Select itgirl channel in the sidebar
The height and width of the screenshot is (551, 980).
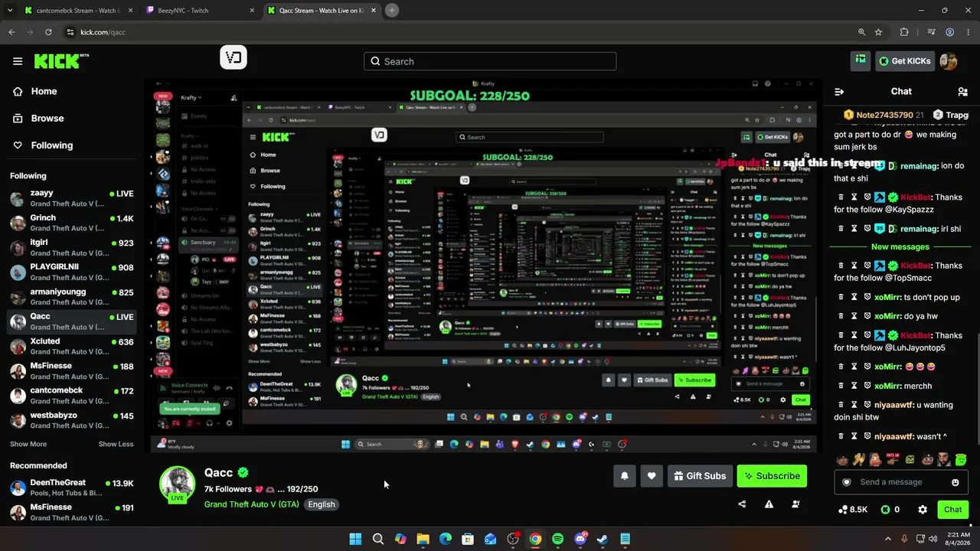(72, 247)
